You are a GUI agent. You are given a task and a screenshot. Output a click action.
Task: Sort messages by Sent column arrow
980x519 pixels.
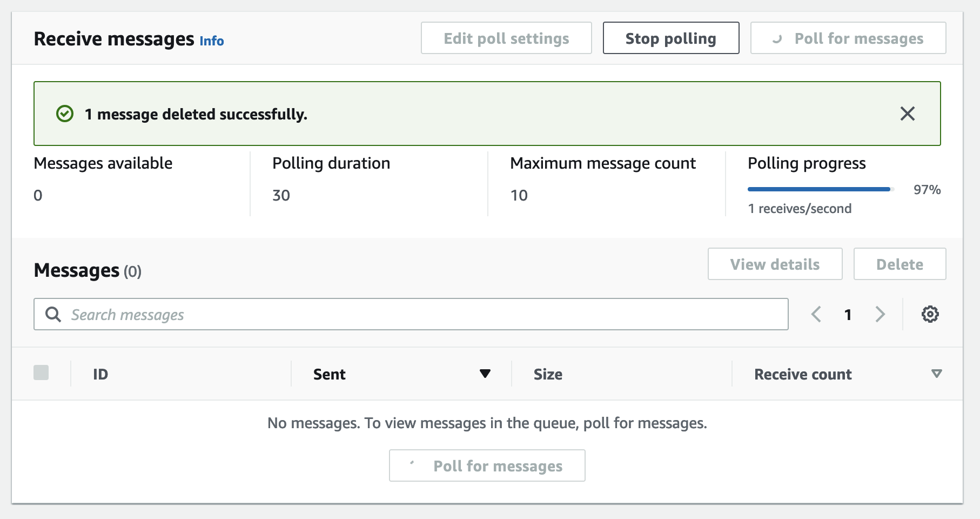(x=485, y=374)
